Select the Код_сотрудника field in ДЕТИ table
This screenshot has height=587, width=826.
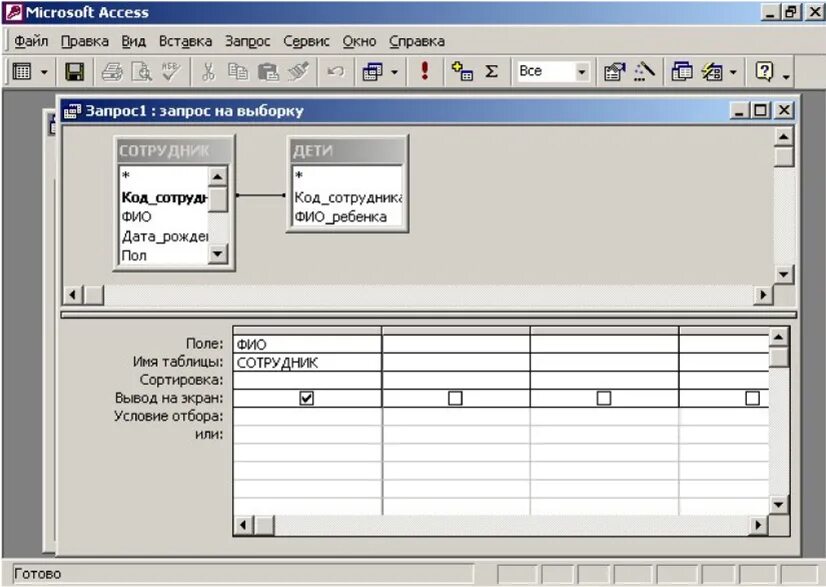[x=348, y=198]
